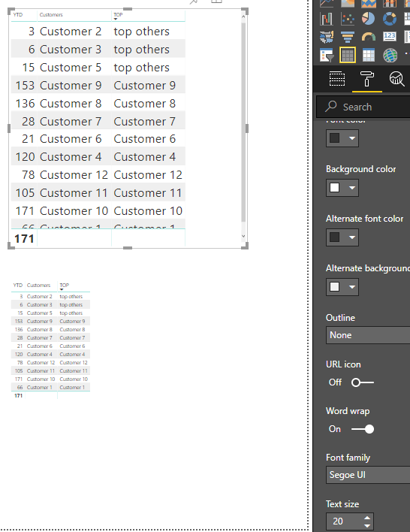Select the YTD value 136 in large table

(x=25, y=103)
